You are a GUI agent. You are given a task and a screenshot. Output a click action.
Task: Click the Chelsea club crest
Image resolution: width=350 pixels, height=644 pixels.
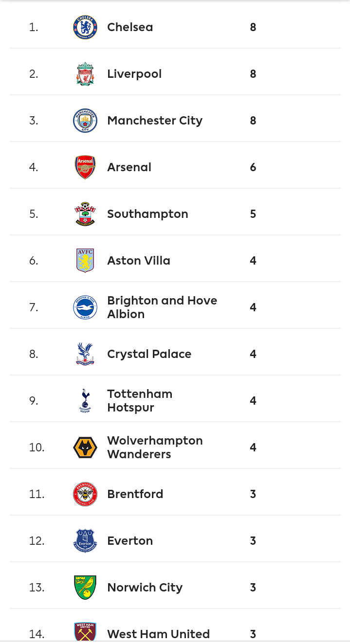(x=85, y=27)
